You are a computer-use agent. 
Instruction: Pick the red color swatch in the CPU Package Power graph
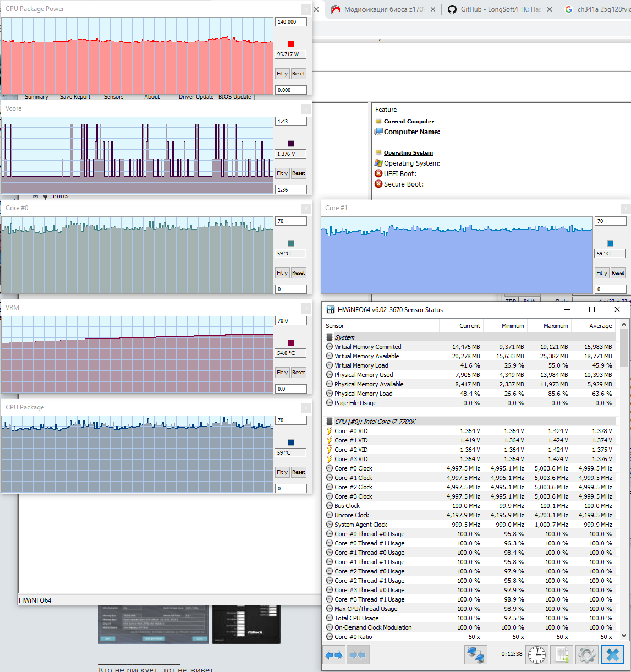291,44
